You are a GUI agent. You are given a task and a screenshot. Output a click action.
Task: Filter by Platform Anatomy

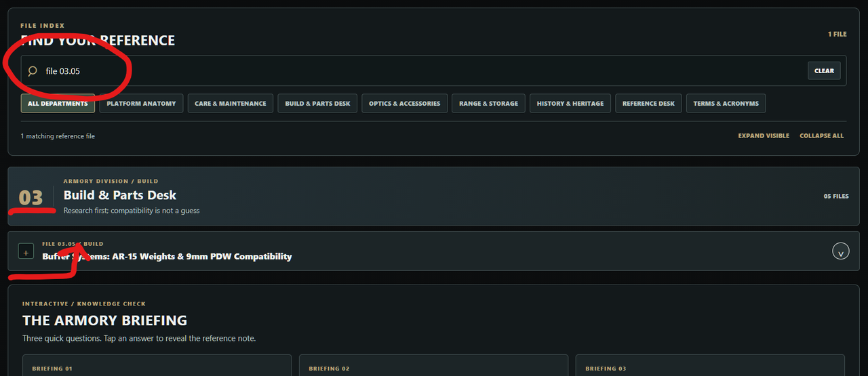[x=141, y=104]
